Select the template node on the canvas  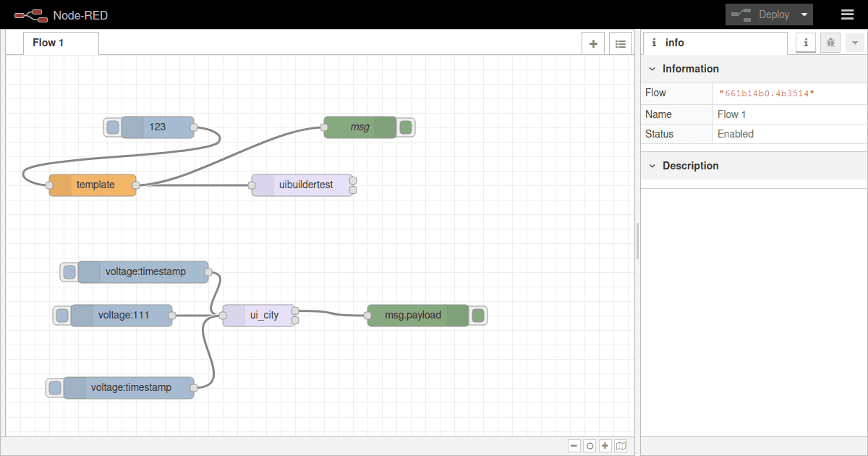92,185
